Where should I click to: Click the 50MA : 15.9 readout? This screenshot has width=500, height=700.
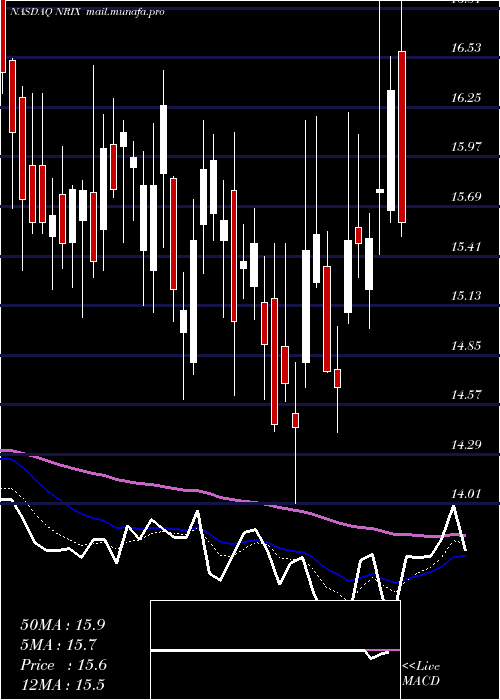[x=63, y=625]
